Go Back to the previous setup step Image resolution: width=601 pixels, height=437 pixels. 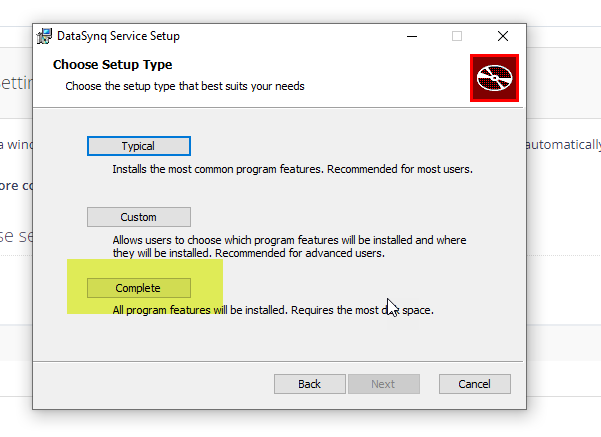(x=310, y=384)
